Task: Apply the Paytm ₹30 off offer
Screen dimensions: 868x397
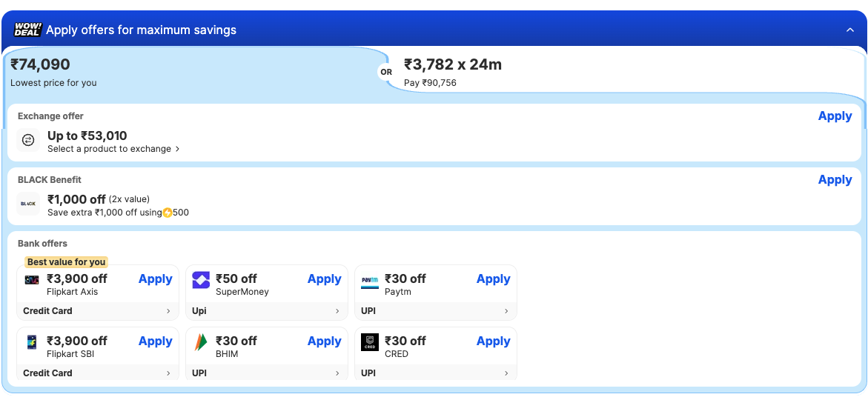Action: click(x=493, y=279)
